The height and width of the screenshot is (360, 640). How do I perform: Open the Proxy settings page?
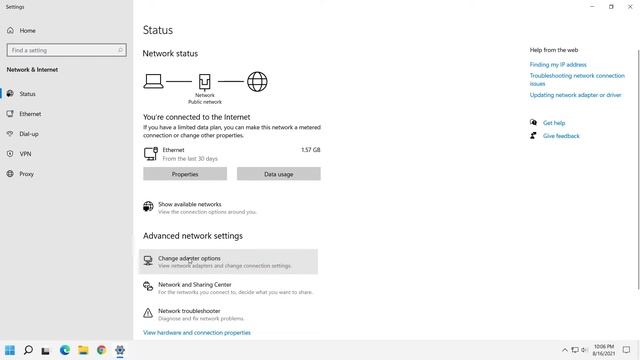point(27,174)
